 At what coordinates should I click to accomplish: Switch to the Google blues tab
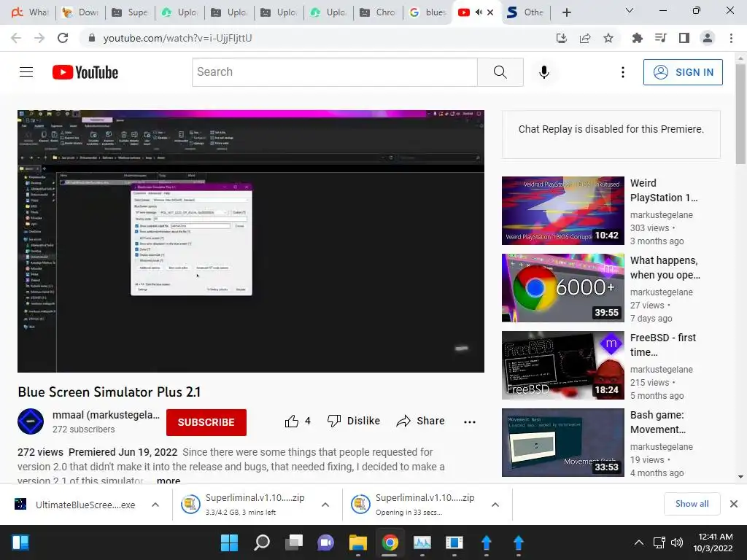coord(427,12)
